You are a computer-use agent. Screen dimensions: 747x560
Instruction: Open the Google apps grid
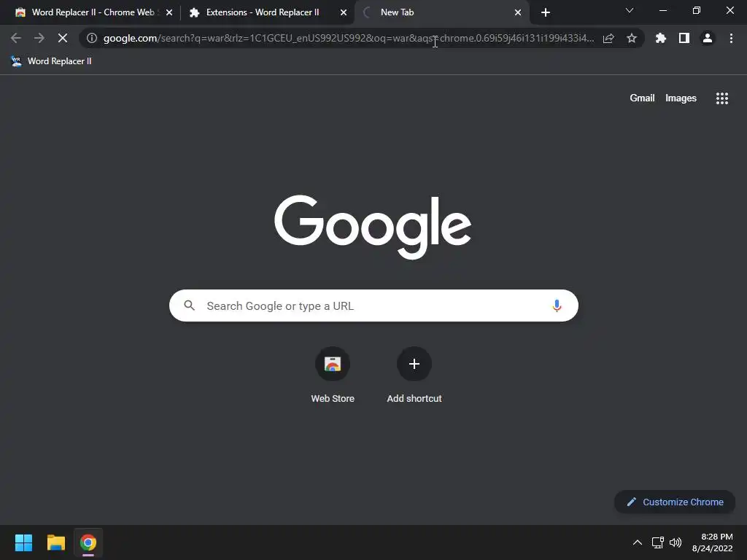(x=722, y=98)
